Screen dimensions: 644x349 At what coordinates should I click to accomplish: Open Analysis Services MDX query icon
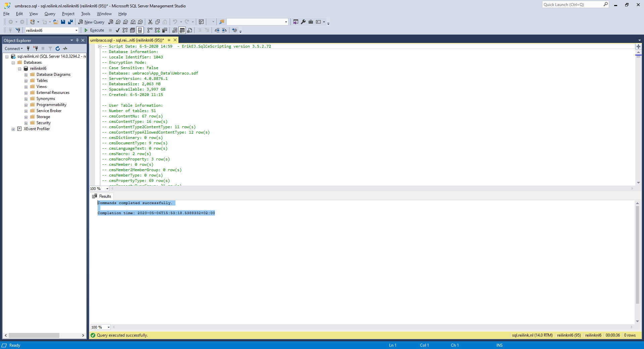coord(118,22)
